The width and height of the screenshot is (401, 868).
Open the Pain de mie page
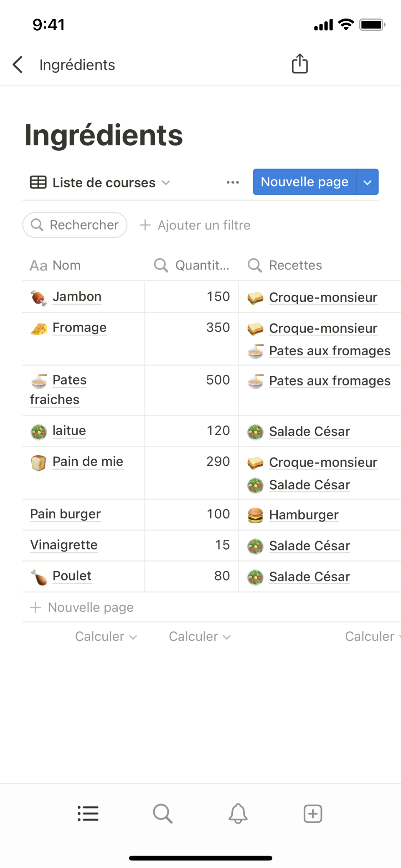click(88, 461)
